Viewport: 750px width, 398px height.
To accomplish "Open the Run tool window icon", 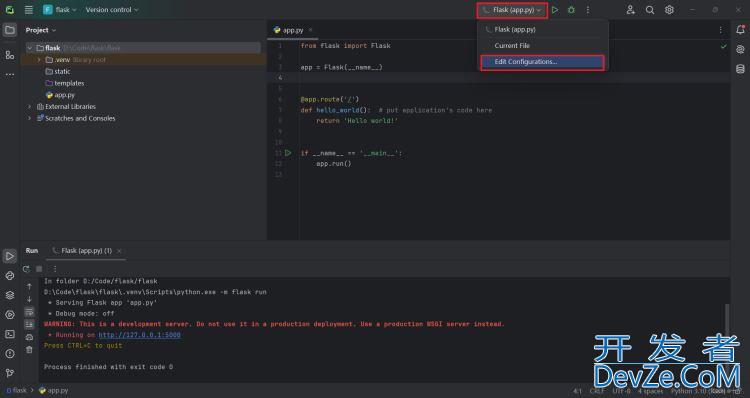I will 10,256.
